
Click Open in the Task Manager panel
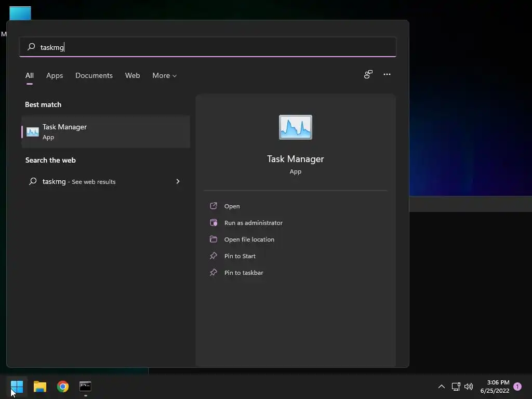[232, 206]
